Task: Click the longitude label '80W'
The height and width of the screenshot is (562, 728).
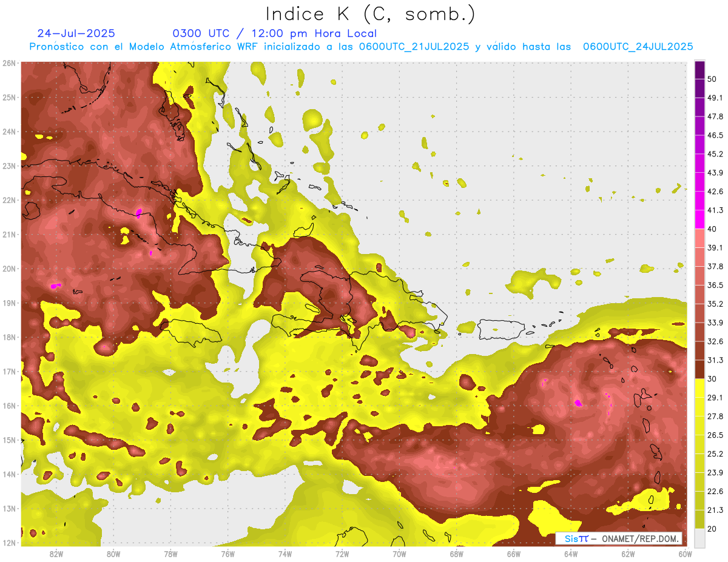Action: click(x=113, y=554)
